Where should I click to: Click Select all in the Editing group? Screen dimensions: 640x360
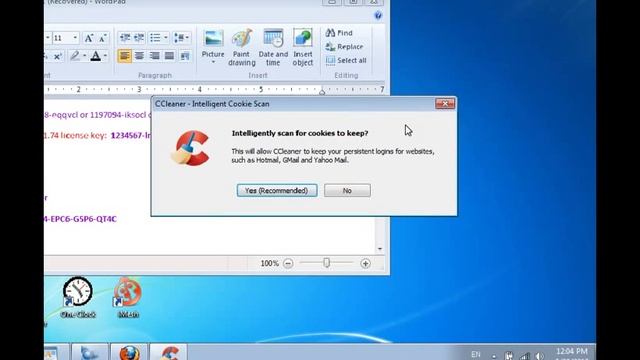[x=346, y=60]
